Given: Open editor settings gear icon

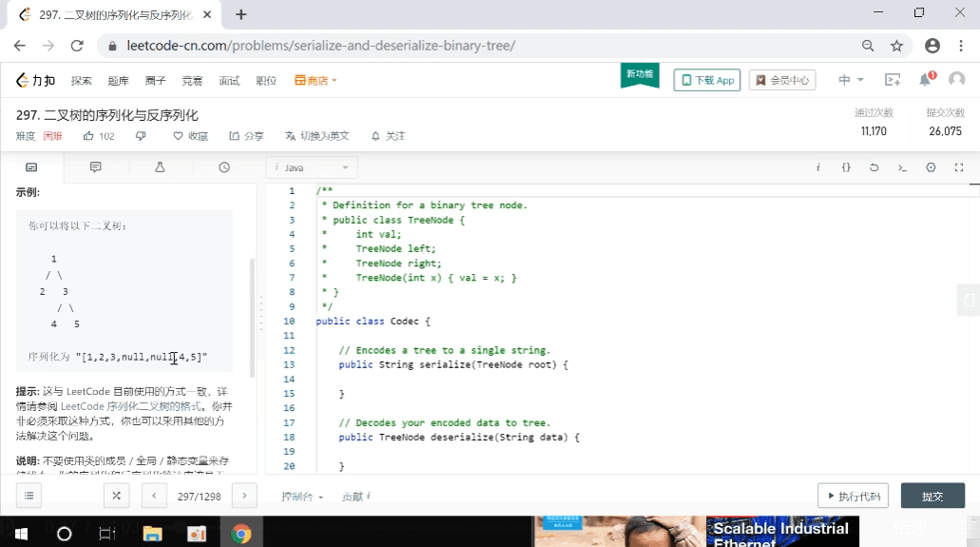Looking at the screenshot, I should pos(931,167).
